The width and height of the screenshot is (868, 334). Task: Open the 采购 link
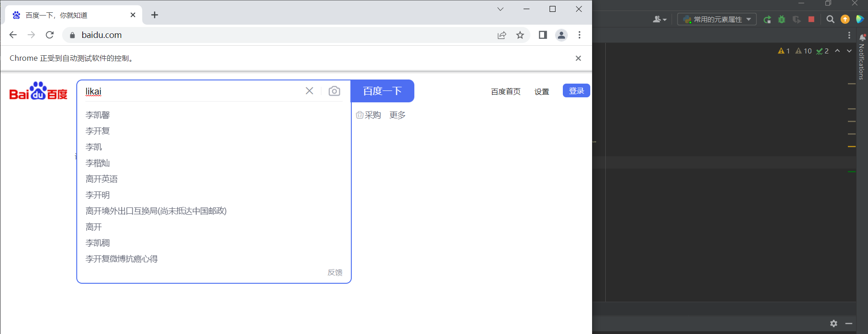click(369, 115)
